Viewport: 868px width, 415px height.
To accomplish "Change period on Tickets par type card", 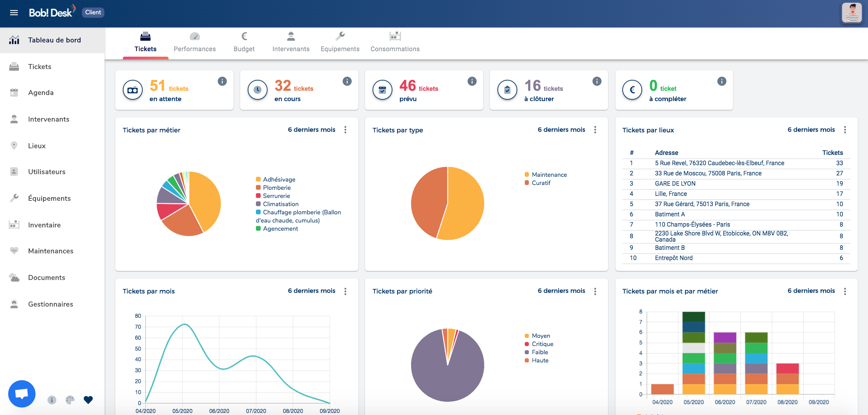I will point(561,130).
